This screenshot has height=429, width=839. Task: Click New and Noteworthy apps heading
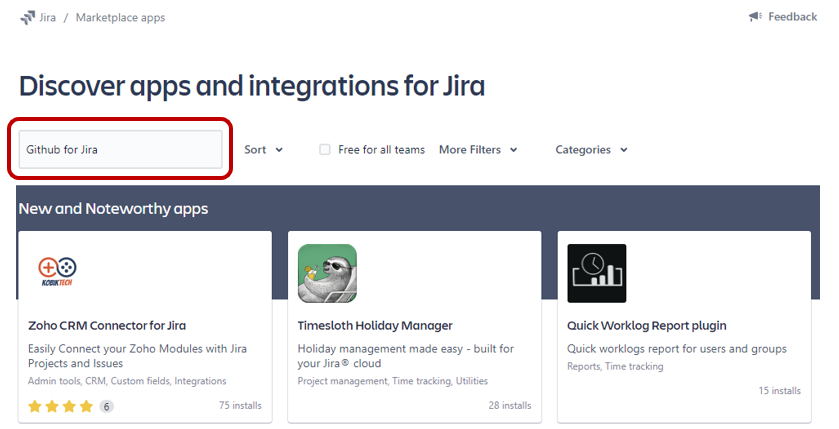click(x=113, y=209)
